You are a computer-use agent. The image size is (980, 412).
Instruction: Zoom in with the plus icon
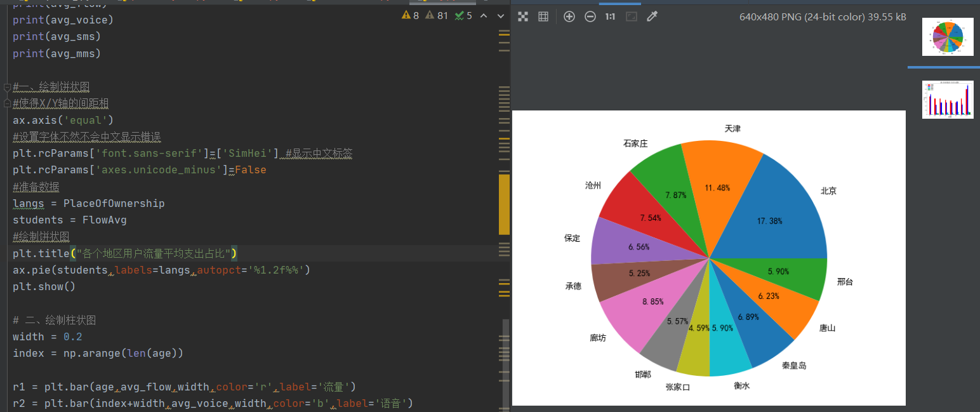pyautogui.click(x=569, y=17)
